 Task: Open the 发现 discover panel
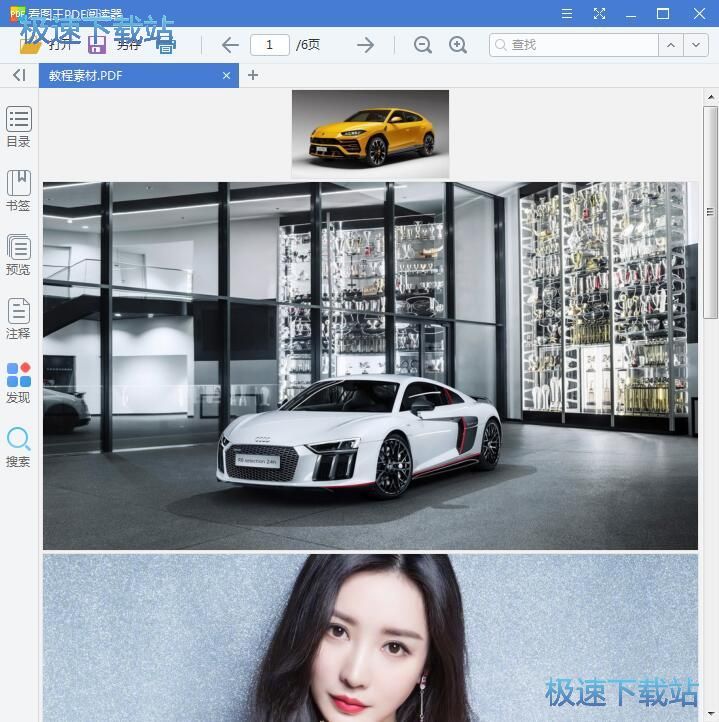[18, 383]
